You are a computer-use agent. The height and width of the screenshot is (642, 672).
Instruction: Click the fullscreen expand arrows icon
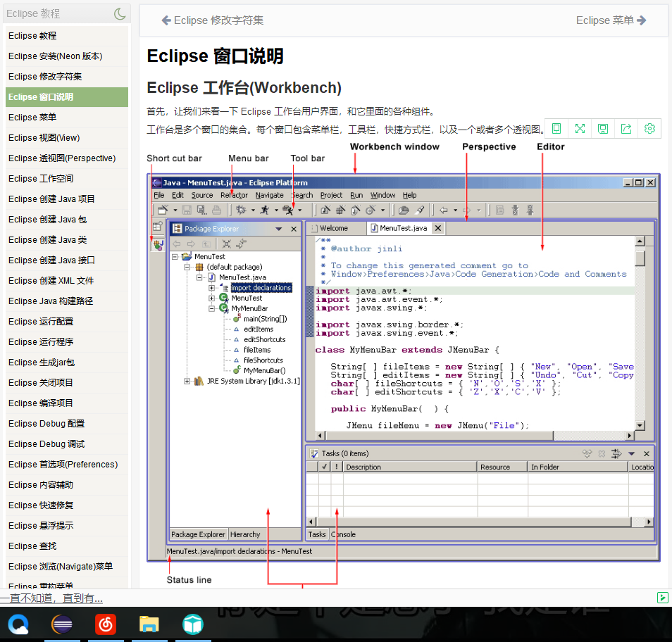click(580, 129)
